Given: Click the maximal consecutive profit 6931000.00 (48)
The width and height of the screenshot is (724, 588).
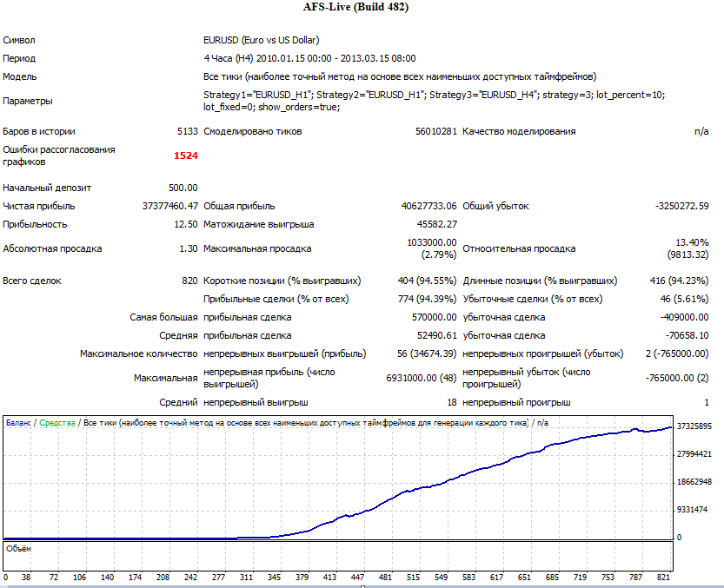Looking at the screenshot, I should [422, 378].
